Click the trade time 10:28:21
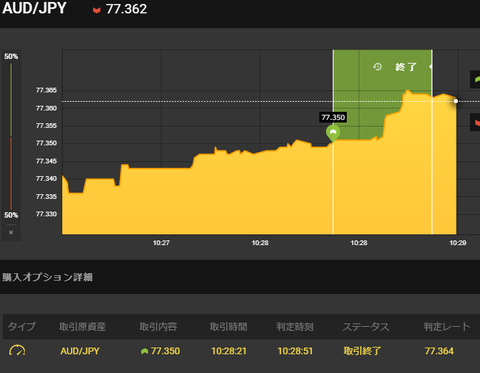Screen dimensions: 480x373 229,351
